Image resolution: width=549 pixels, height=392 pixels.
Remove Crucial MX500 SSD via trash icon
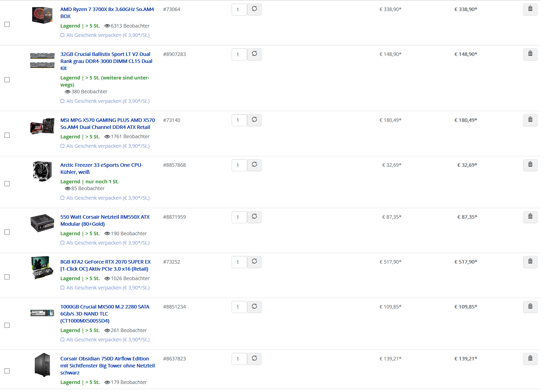tap(530, 307)
